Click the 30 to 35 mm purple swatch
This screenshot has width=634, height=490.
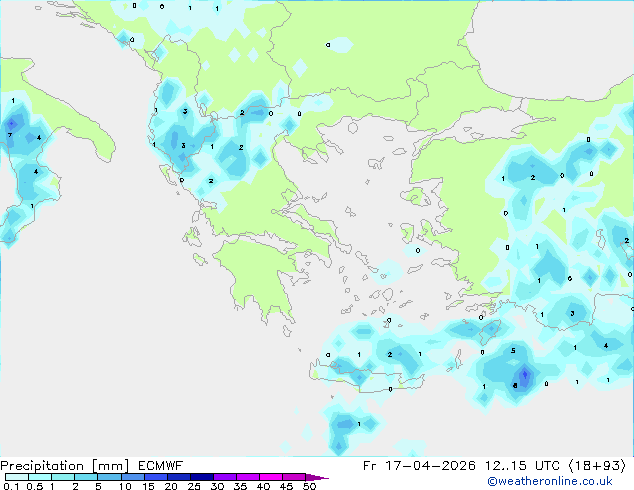(225, 477)
